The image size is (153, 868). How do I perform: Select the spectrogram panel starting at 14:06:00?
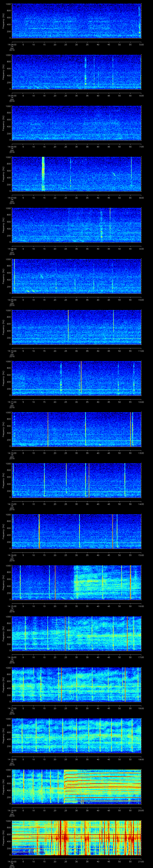[76, 123]
